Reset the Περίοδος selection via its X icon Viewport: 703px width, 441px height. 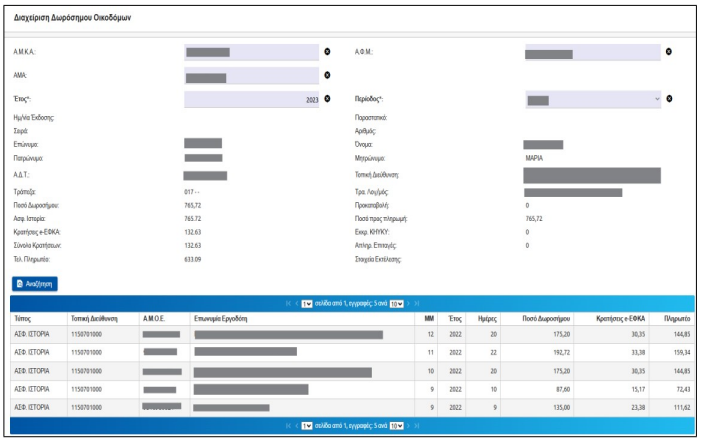click(669, 98)
